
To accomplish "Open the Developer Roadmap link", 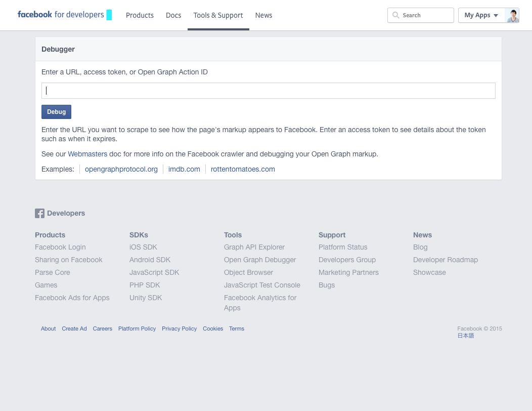I will (x=446, y=260).
